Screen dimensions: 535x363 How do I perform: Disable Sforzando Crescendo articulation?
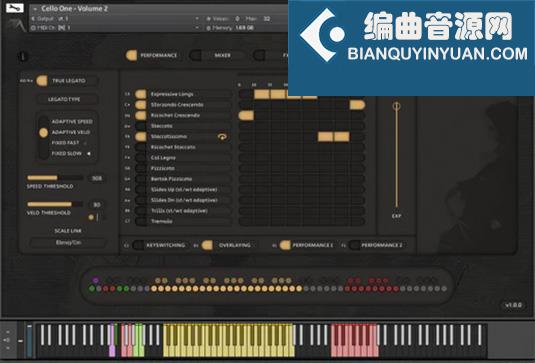[x=141, y=105]
